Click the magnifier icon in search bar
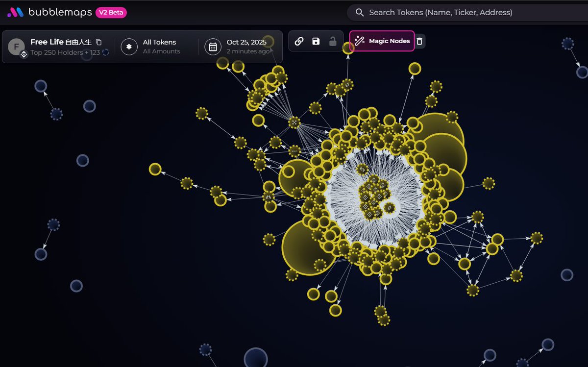 tap(360, 12)
